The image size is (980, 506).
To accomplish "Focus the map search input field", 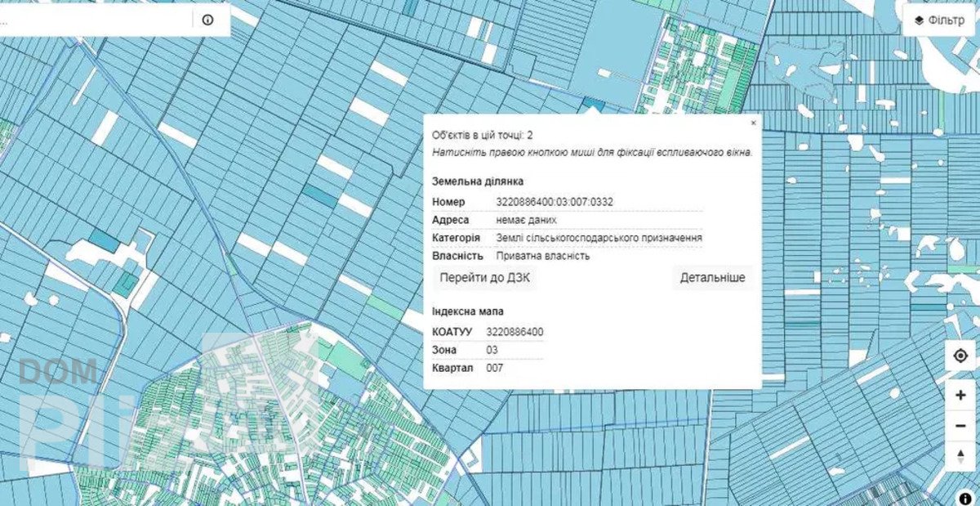I will [90, 20].
